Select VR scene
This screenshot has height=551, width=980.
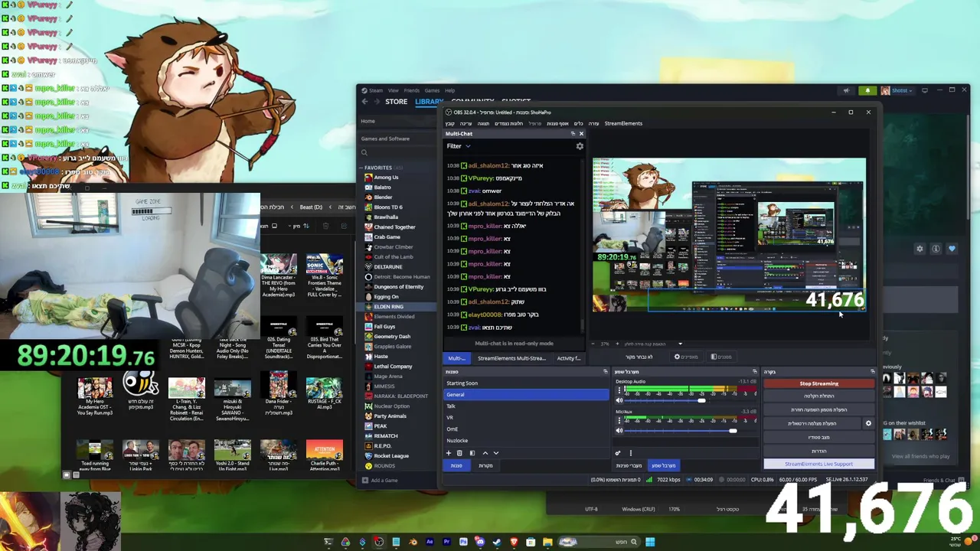pyautogui.click(x=527, y=418)
